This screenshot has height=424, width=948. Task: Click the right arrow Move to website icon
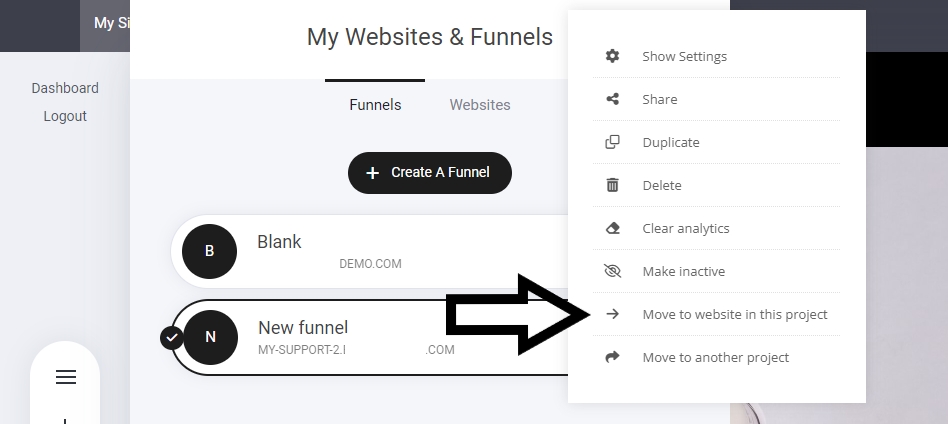(x=613, y=314)
